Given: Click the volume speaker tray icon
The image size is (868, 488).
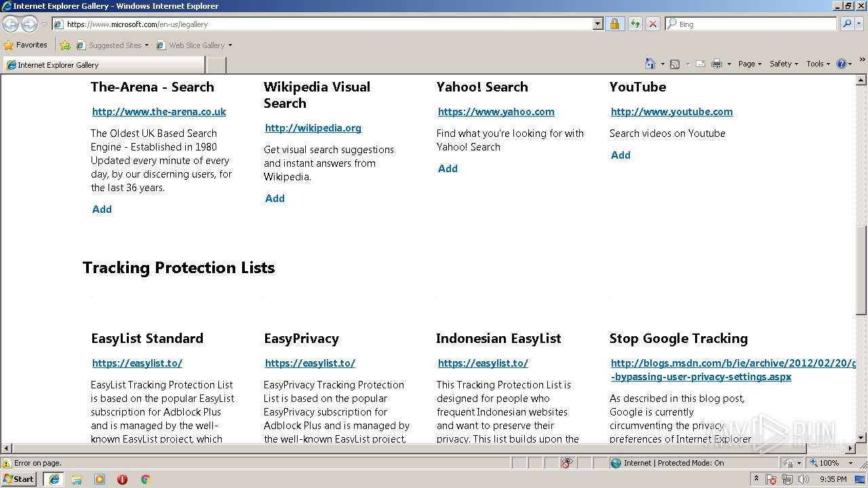Looking at the screenshot, I should [804, 479].
